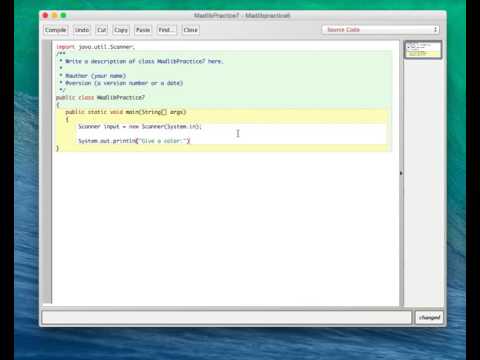Open the Source Code view dropdown

point(381,30)
